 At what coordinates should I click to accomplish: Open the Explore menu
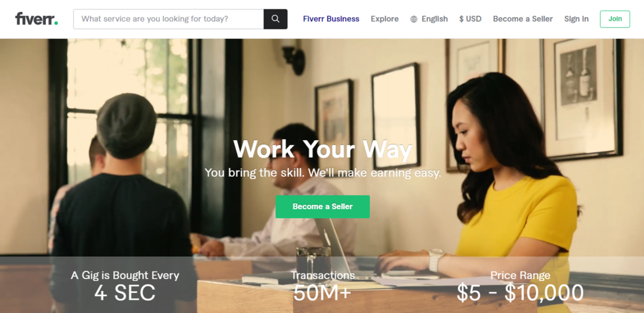pyautogui.click(x=384, y=19)
